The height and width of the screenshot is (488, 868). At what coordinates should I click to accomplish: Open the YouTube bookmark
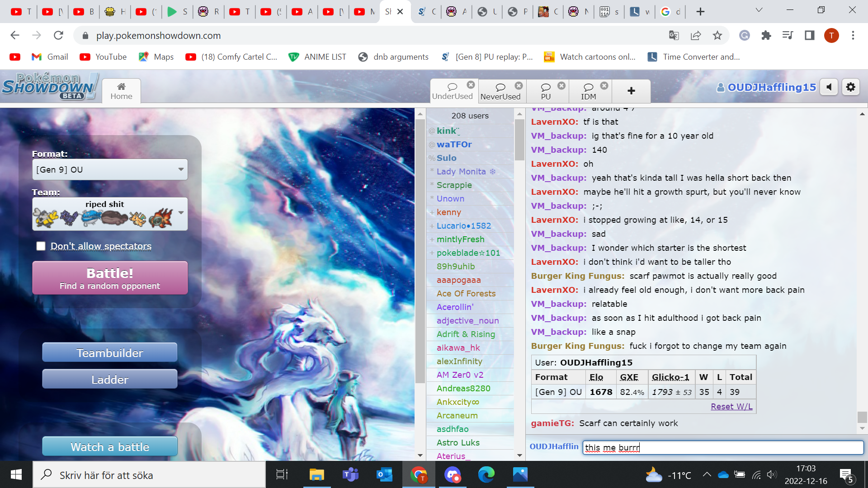(103, 57)
